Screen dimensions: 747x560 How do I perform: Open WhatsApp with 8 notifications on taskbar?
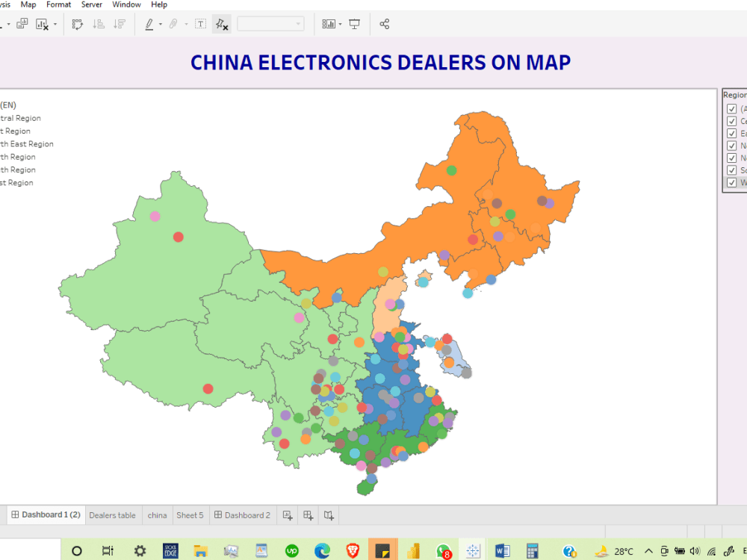pyautogui.click(x=444, y=552)
